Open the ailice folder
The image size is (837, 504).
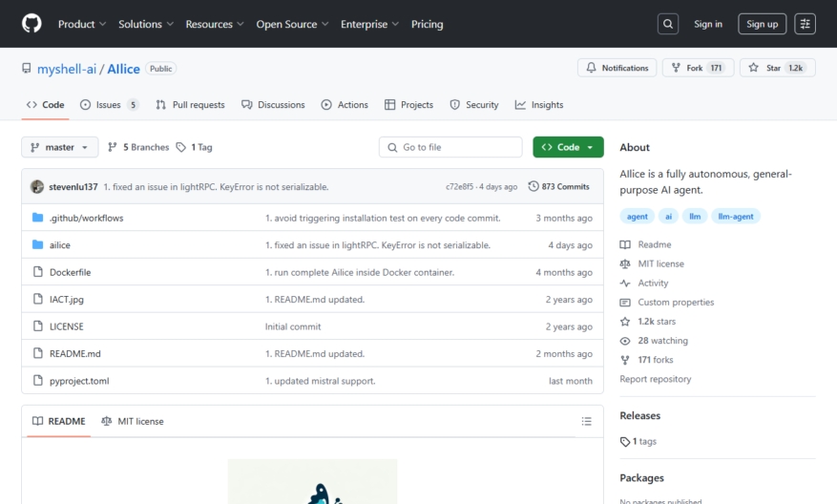pyautogui.click(x=60, y=245)
